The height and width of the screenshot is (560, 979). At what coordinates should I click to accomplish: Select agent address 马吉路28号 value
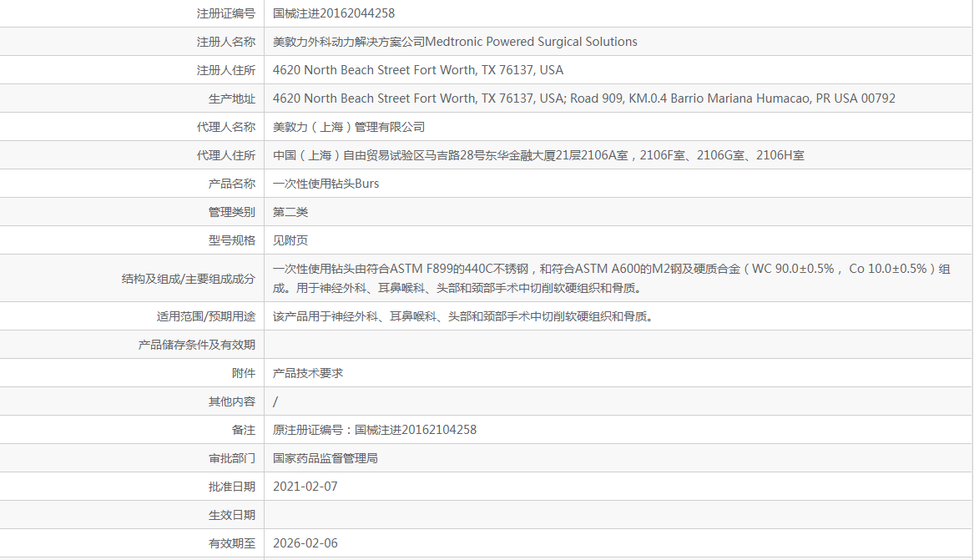pyautogui.click(x=538, y=155)
